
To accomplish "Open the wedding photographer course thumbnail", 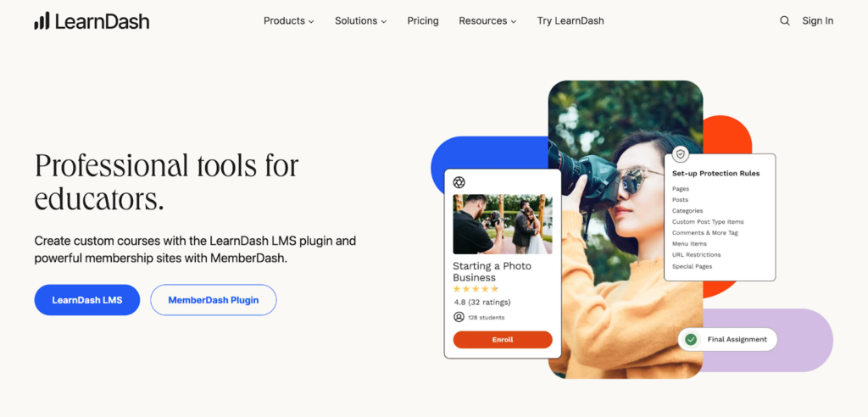I will tap(503, 225).
